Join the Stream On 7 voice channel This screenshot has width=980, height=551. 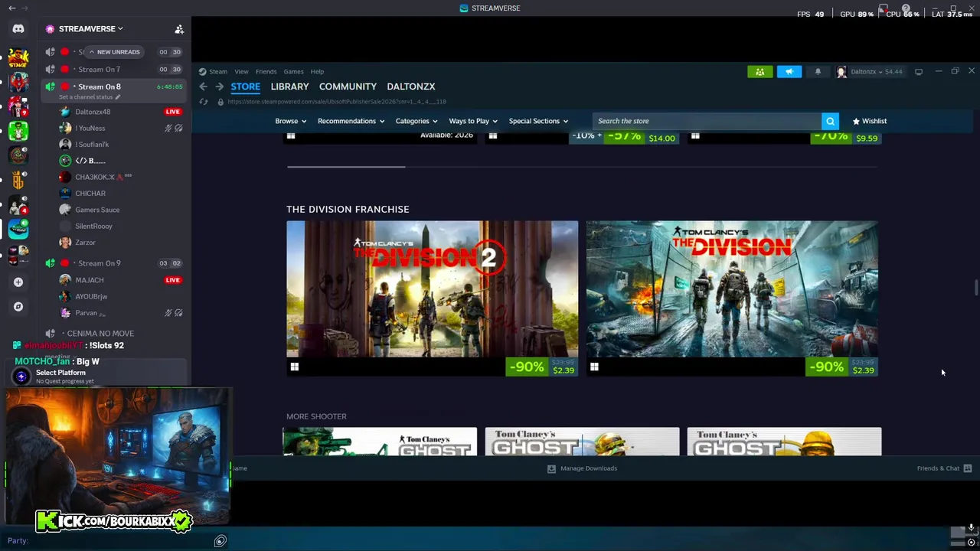113,70
